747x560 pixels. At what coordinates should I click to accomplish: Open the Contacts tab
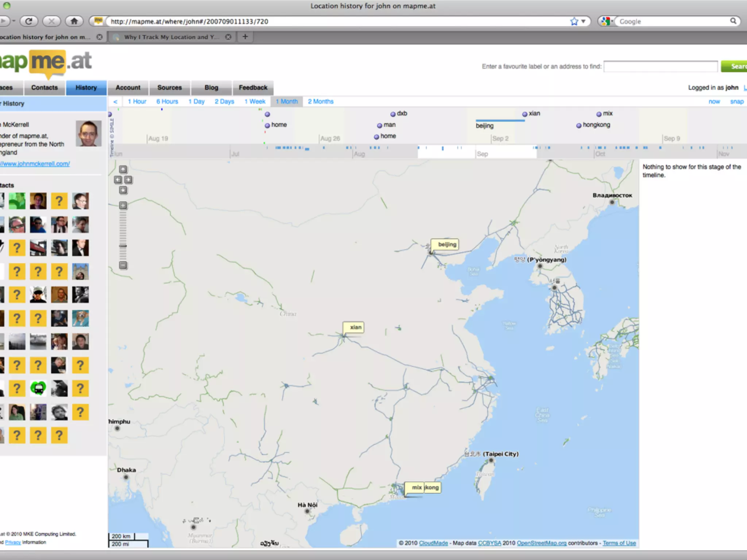(x=44, y=87)
